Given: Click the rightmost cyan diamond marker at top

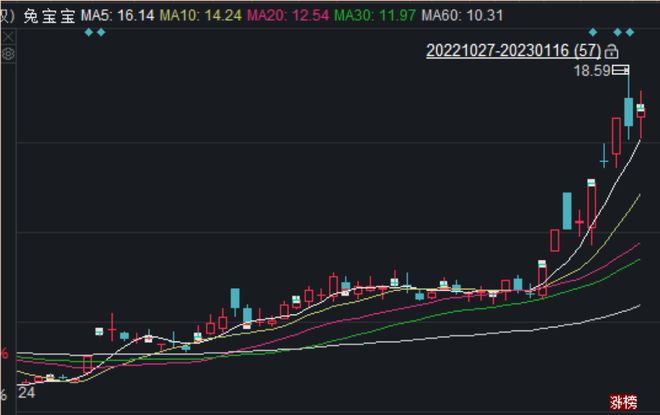Looking at the screenshot, I should 629,32.
